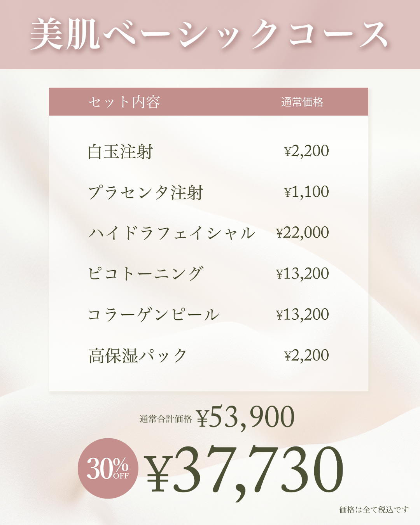Screen dimensions: 420x525
Task: Select the コラーゲンピール item name
Action: (x=154, y=315)
